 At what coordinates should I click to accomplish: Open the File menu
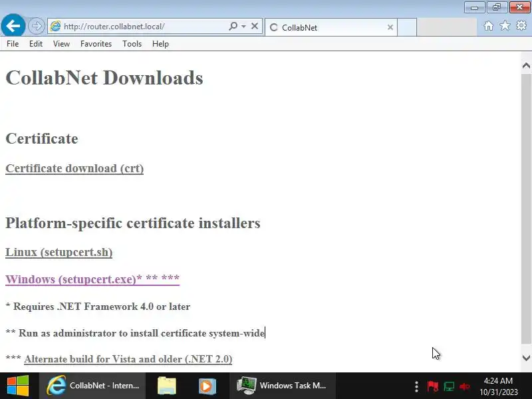tap(13, 44)
